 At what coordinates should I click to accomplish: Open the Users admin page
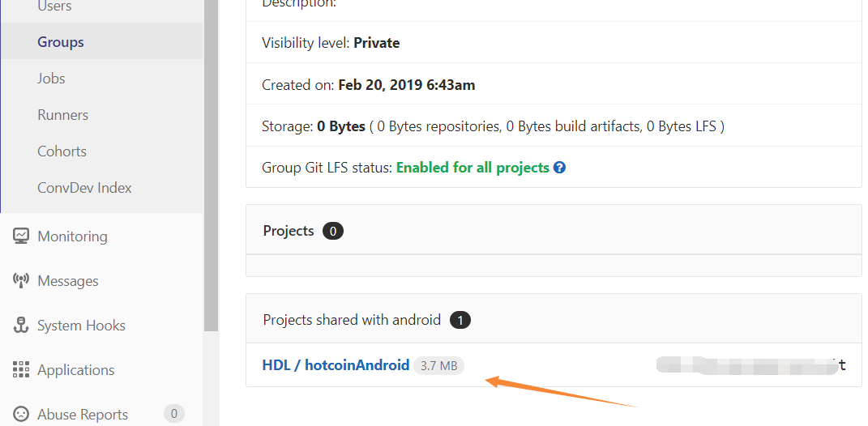pos(54,6)
